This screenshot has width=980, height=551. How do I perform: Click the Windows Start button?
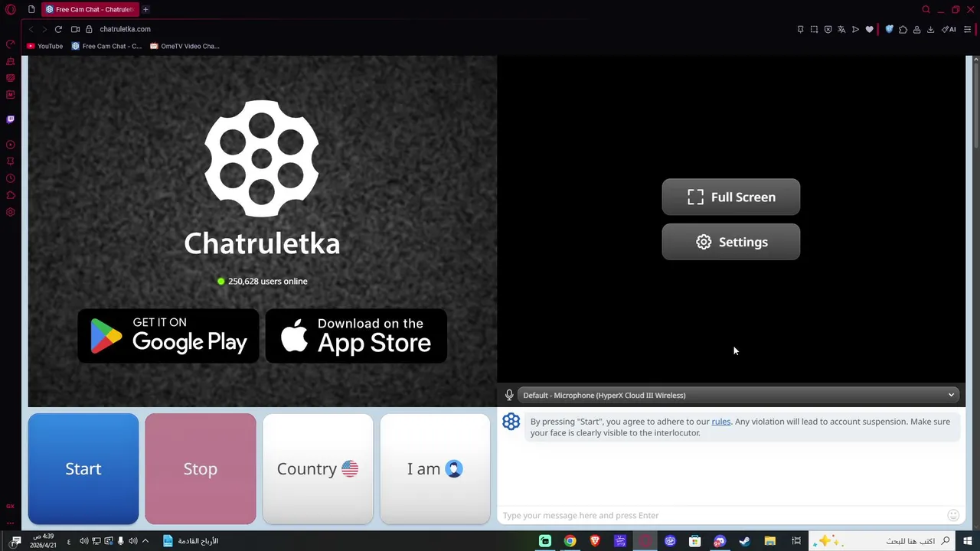(x=968, y=541)
